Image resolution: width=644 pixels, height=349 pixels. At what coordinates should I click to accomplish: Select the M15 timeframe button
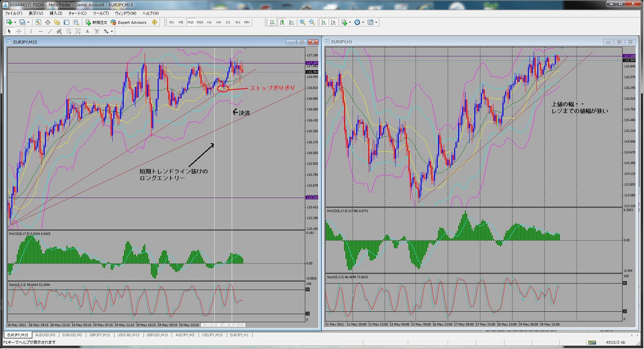[190, 22]
